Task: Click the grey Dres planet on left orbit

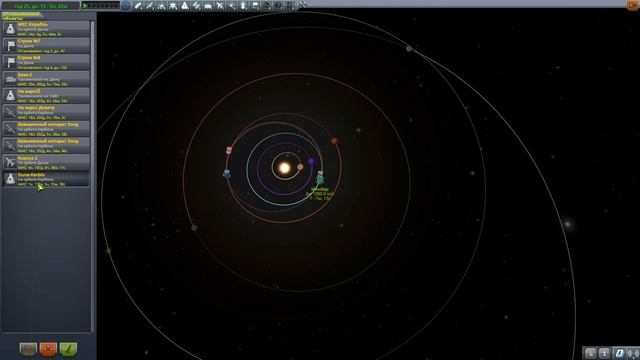Action: (x=194, y=228)
